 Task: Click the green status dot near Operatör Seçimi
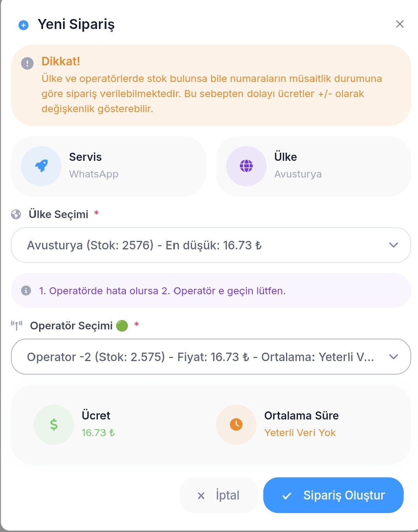coord(122,326)
